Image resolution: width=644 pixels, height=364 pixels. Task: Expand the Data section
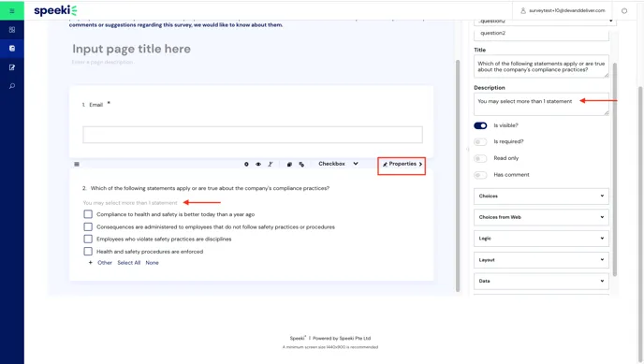pos(541,281)
